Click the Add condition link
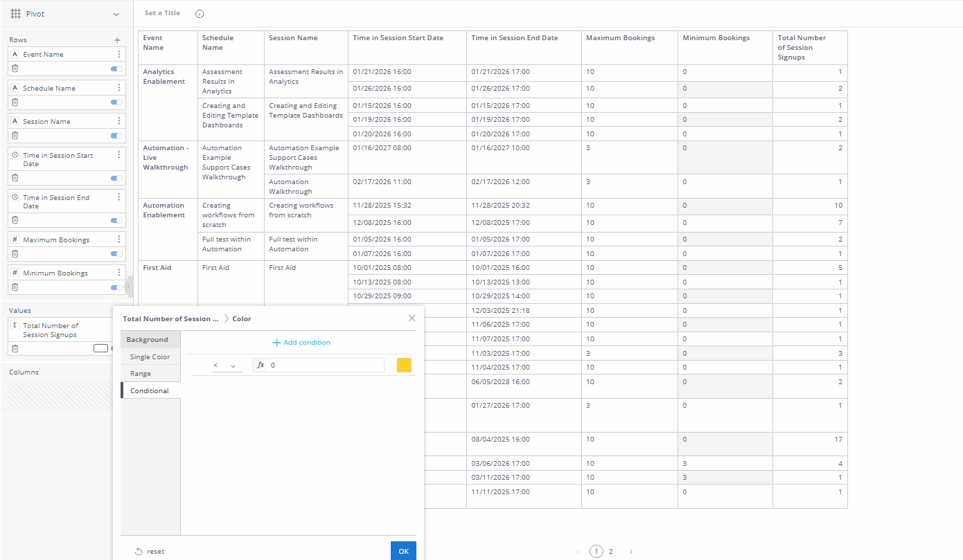This screenshot has height=560, width=963. tap(301, 342)
